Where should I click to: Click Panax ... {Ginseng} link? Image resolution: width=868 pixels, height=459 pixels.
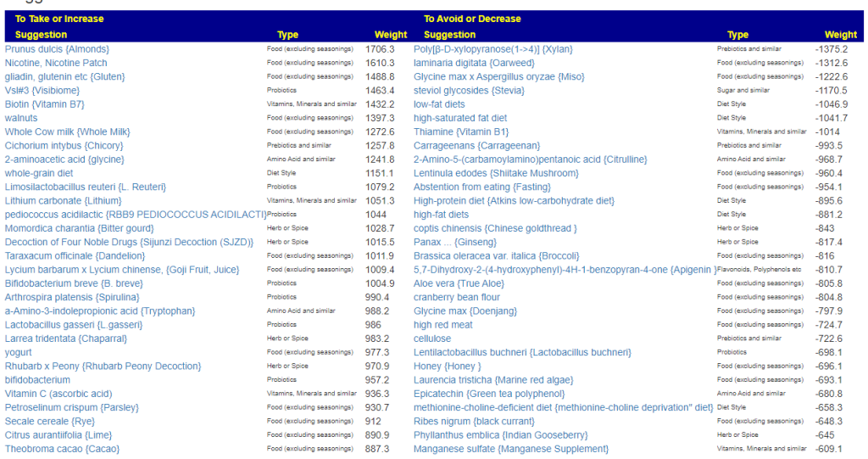pos(455,243)
